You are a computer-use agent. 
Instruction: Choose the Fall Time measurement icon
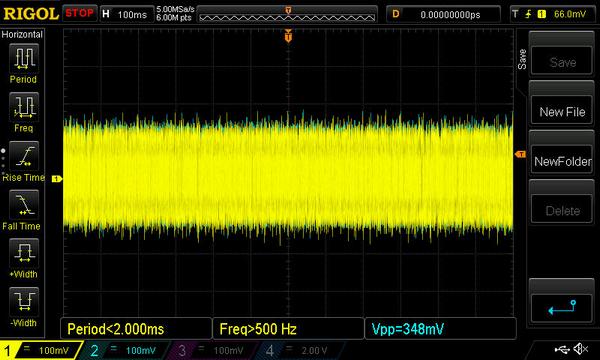click(24, 205)
